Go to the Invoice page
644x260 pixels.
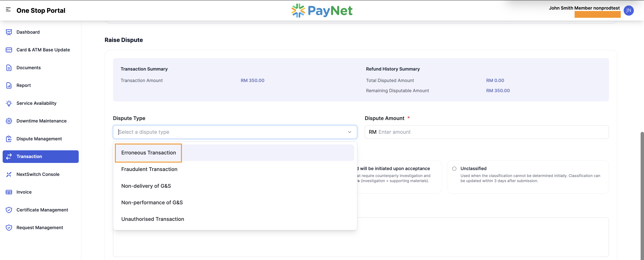click(40, 192)
